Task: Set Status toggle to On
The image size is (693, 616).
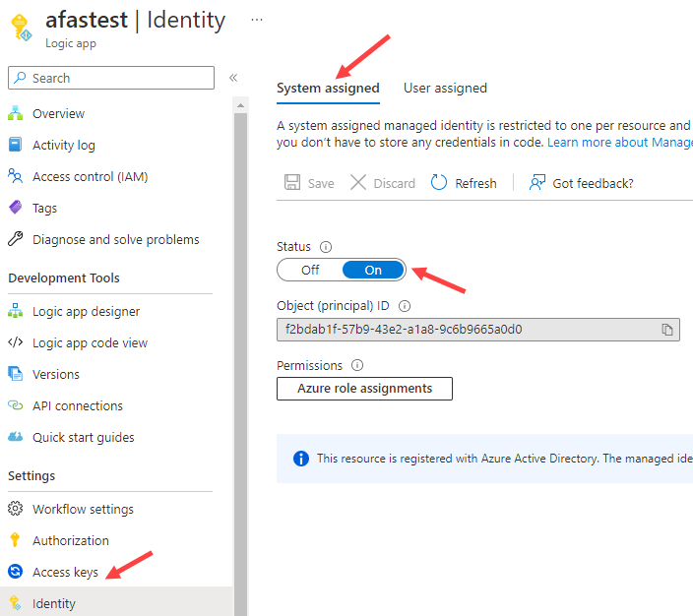Action: point(373,270)
